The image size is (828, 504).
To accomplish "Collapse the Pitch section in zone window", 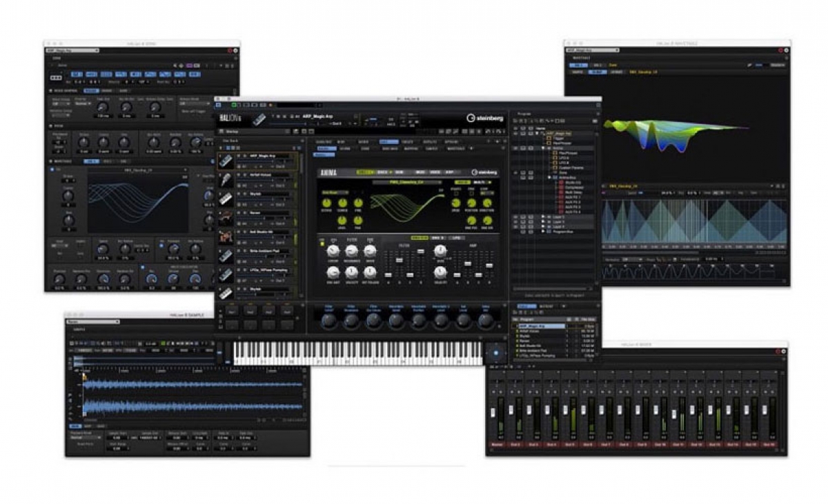I will click(x=50, y=126).
